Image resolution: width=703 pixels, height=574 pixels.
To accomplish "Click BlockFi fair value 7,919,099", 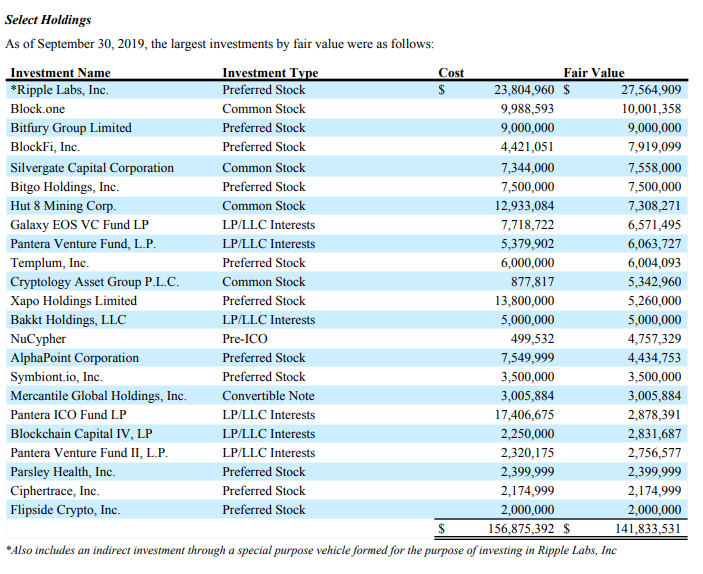I will tap(655, 147).
